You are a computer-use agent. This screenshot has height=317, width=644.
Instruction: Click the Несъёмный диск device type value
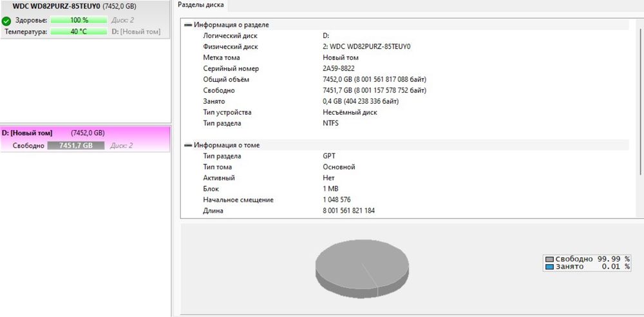pyautogui.click(x=350, y=112)
